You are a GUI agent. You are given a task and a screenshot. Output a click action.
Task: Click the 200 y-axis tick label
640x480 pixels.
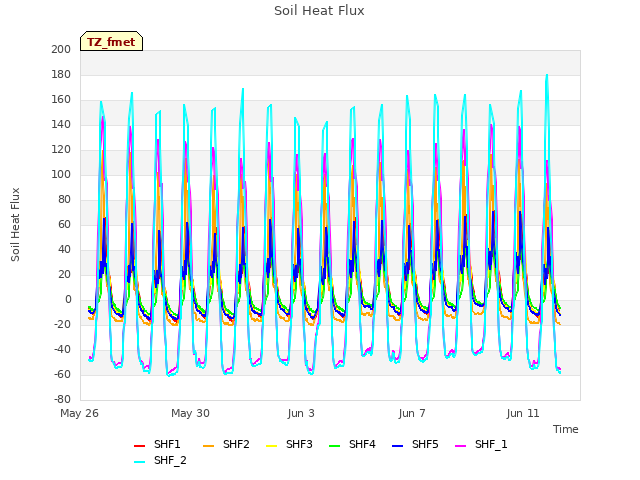point(61,50)
